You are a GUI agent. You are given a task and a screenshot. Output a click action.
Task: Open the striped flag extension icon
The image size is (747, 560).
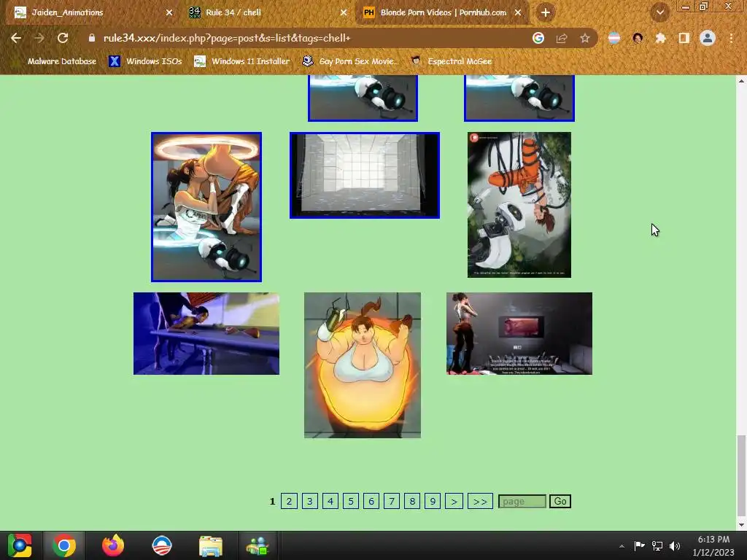[614, 38]
